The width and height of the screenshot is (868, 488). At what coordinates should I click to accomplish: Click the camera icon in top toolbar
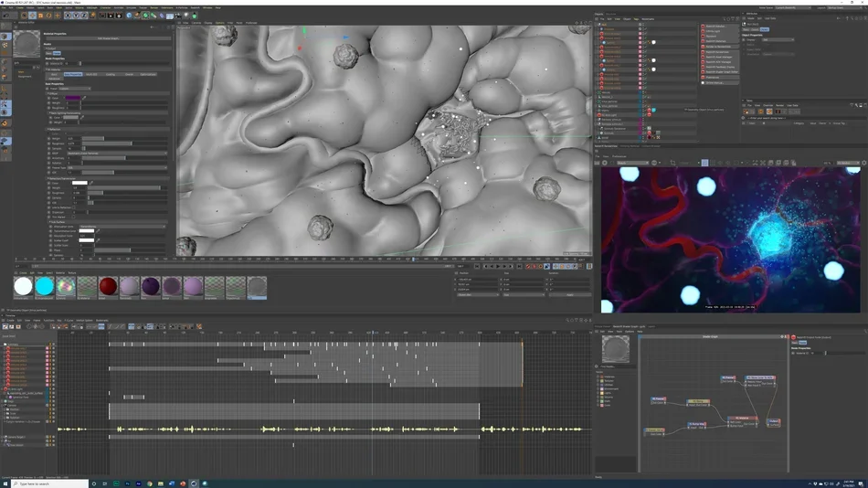177,16
